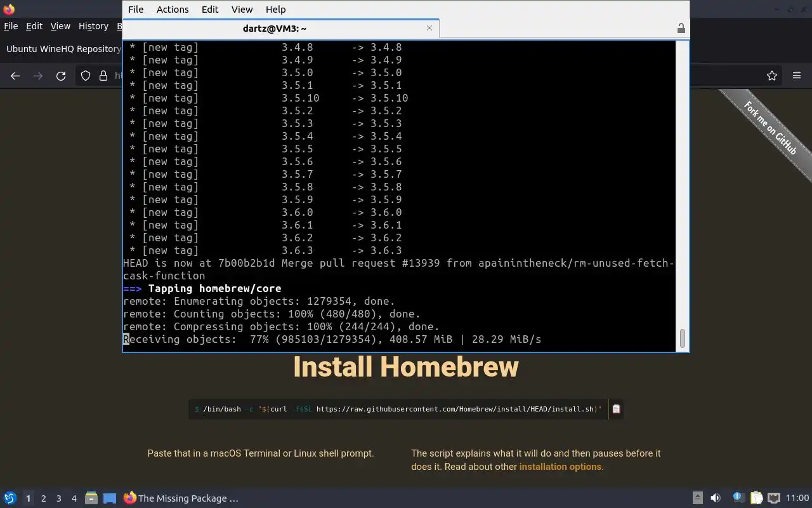Open Firefox History menu
The image size is (812, 508).
[93, 26]
